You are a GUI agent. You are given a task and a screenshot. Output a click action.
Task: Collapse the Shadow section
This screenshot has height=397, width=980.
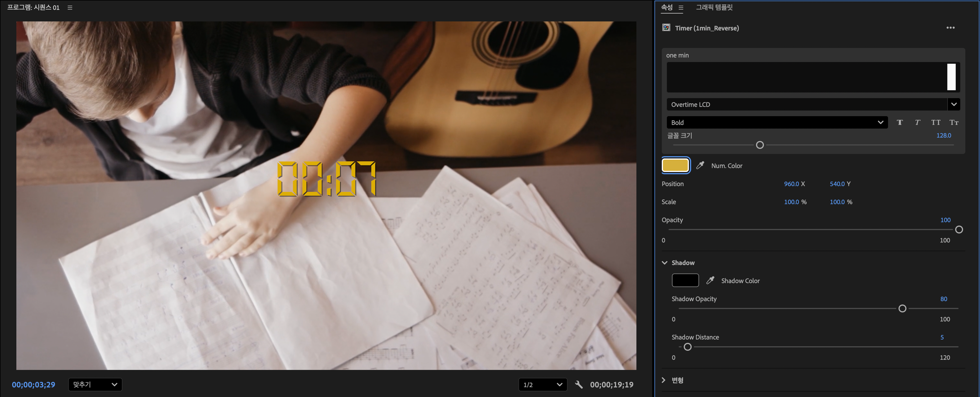pos(665,263)
